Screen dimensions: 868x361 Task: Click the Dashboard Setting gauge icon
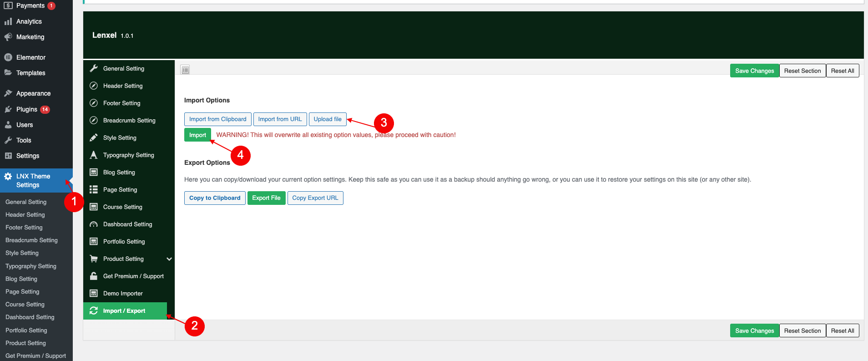point(94,224)
